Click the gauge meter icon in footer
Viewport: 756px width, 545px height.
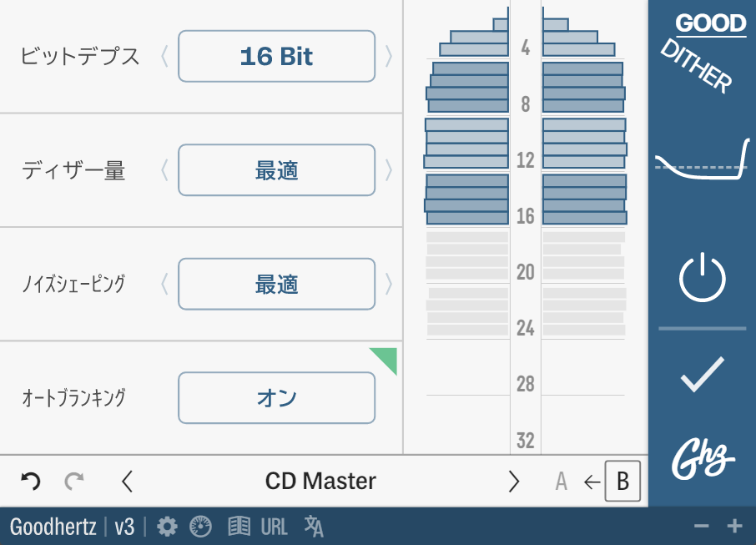(x=200, y=527)
